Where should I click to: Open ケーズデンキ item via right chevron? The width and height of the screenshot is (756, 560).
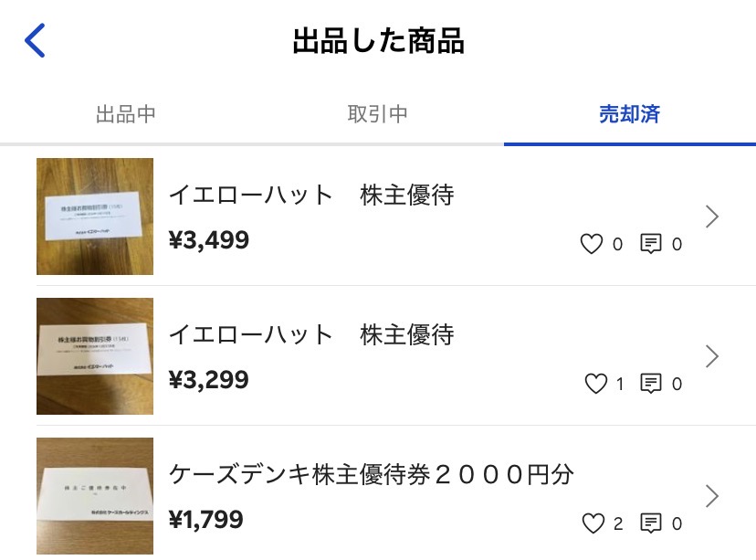point(713,496)
